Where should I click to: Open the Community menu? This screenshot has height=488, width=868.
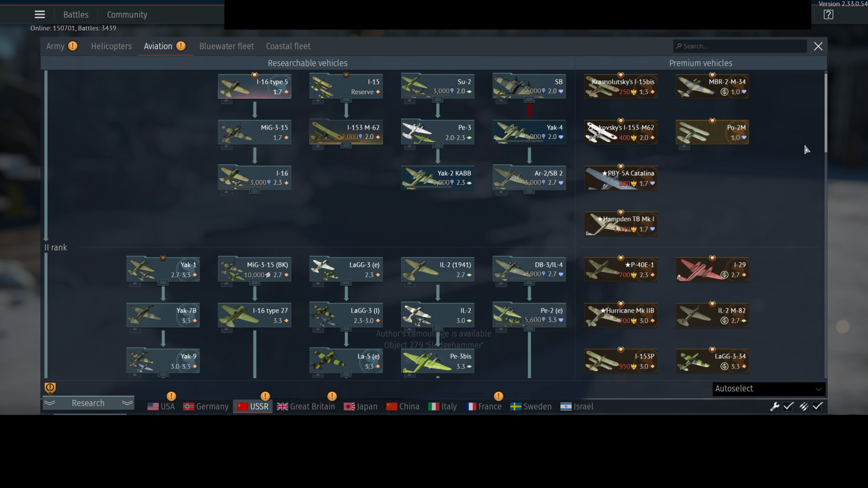(x=127, y=14)
